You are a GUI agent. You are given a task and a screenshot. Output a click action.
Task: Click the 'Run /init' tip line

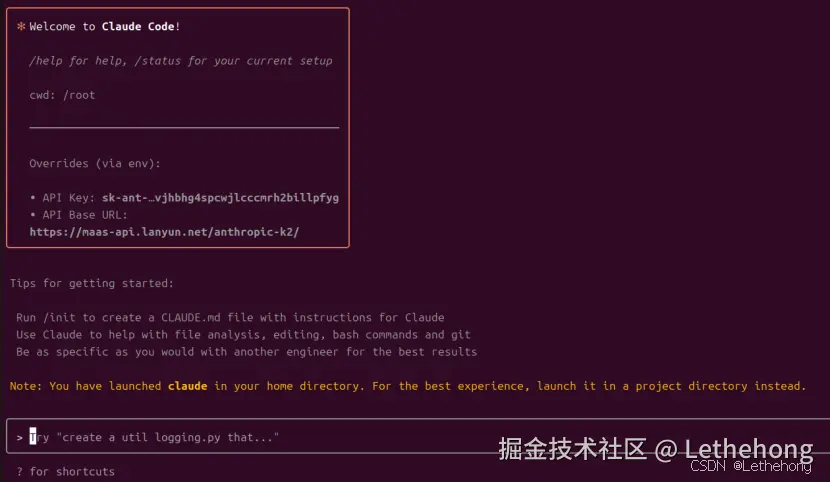230,317
